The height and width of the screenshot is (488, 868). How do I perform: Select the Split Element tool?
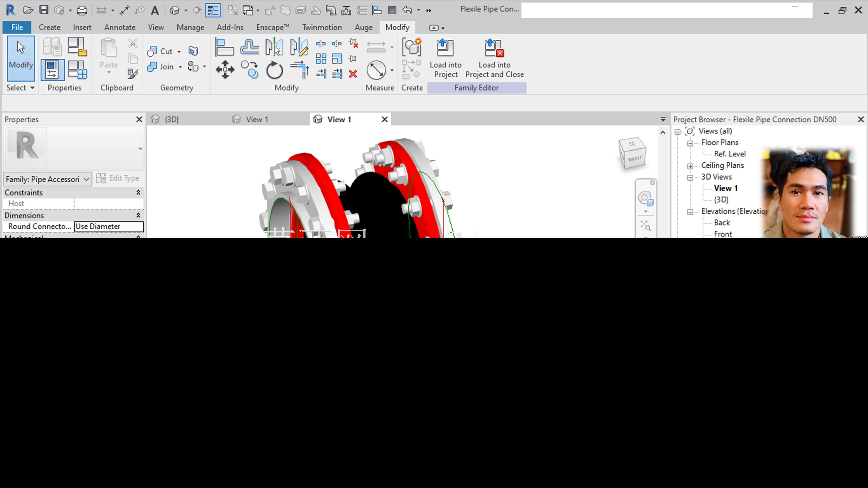(321, 43)
